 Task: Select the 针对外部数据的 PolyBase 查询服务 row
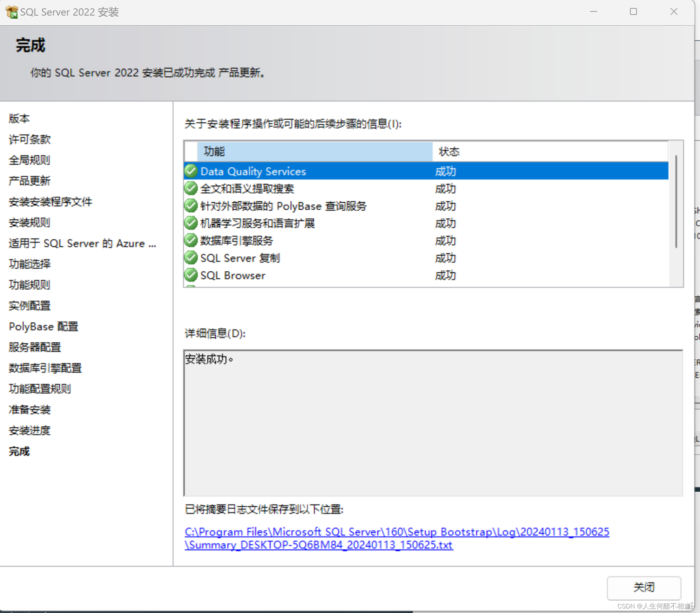point(426,205)
